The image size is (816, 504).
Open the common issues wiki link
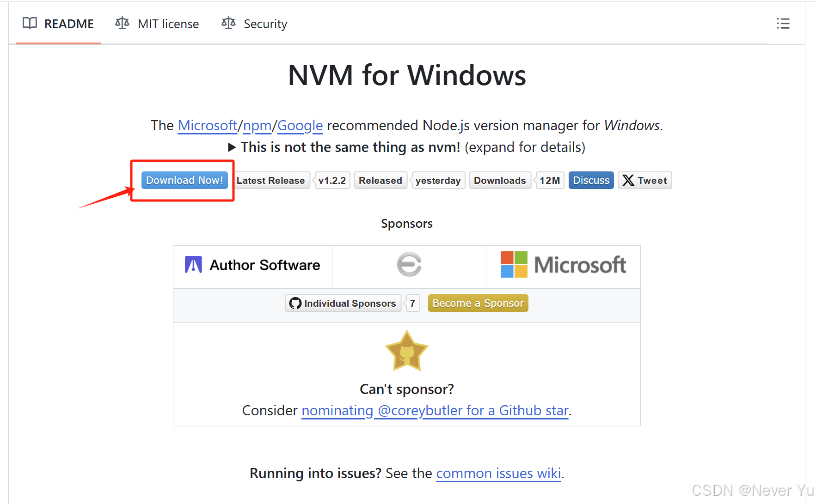click(x=499, y=473)
